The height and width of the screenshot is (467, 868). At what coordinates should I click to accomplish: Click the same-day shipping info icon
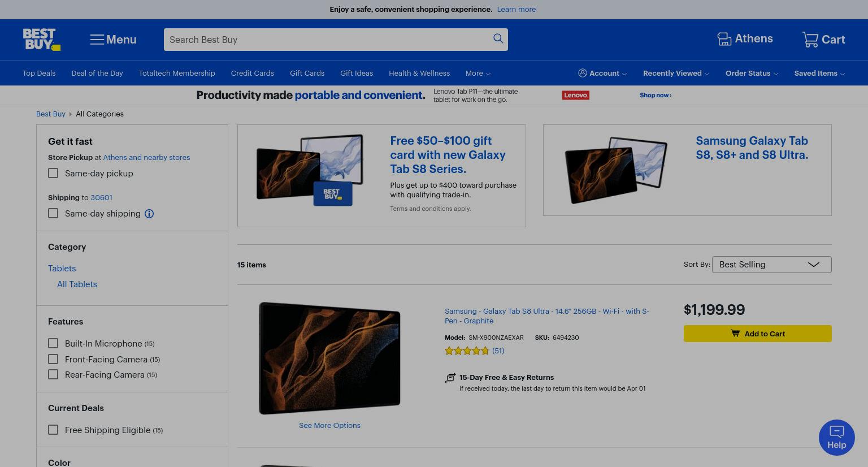point(149,214)
